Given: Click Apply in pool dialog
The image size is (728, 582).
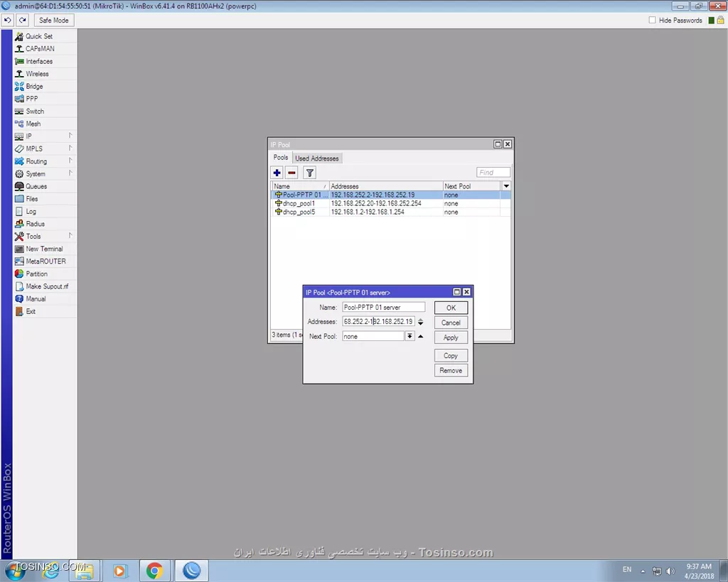Looking at the screenshot, I should 451,338.
